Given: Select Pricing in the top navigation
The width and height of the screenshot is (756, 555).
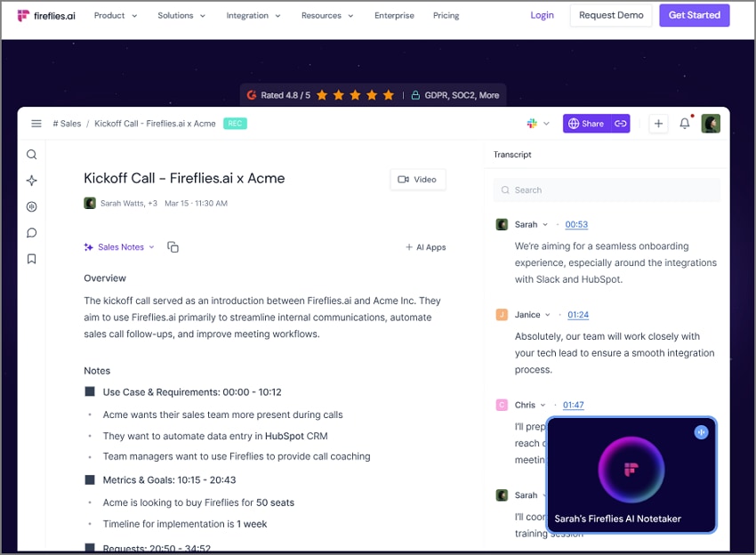Looking at the screenshot, I should [446, 15].
